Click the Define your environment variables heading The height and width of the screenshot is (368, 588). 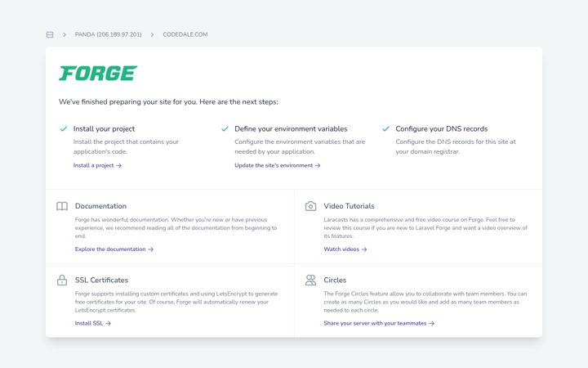[291, 129]
